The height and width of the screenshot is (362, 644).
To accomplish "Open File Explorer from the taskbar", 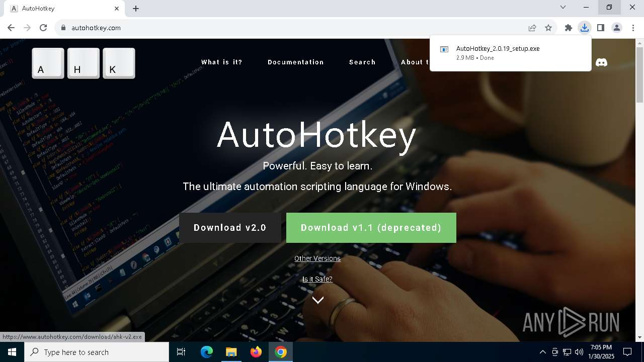I will tap(231, 352).
